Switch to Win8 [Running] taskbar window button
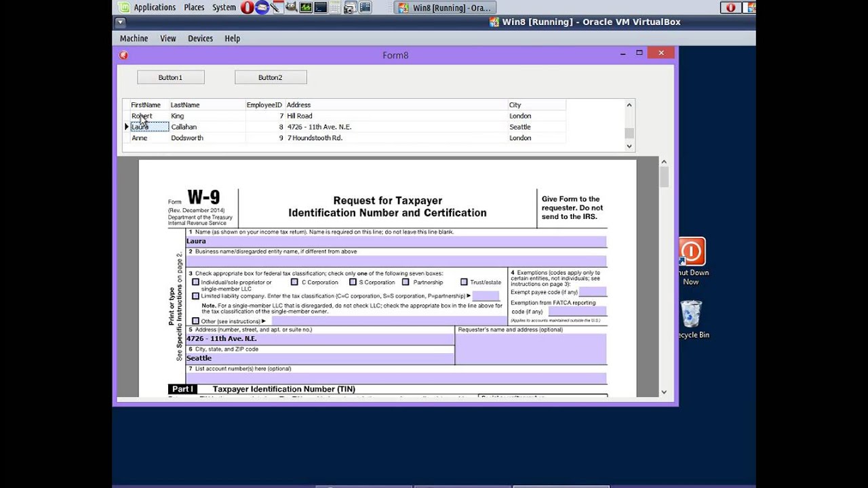The height and width of the screenshot is (488, 868). pyautogui.click(x=445, y=7)
